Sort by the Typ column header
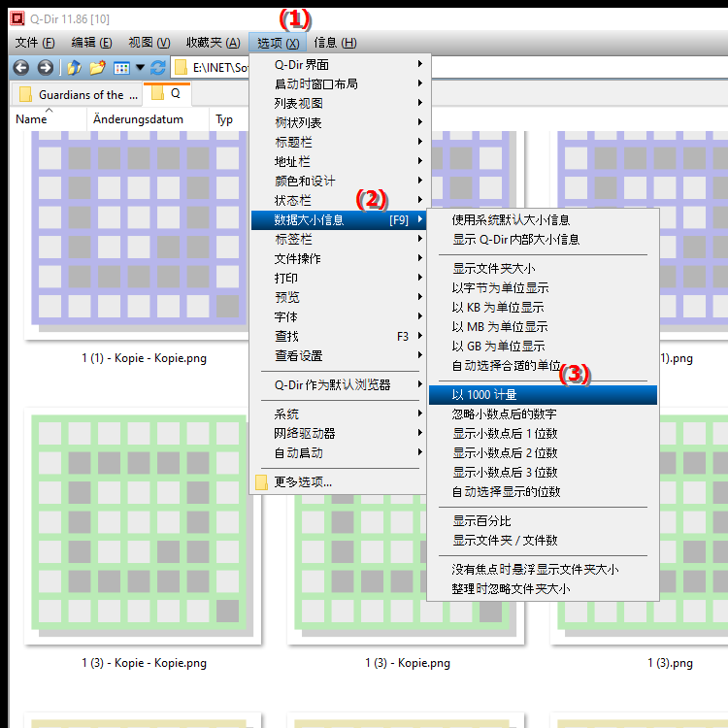This screenshot has width=728, height=728. coord(229,119)
